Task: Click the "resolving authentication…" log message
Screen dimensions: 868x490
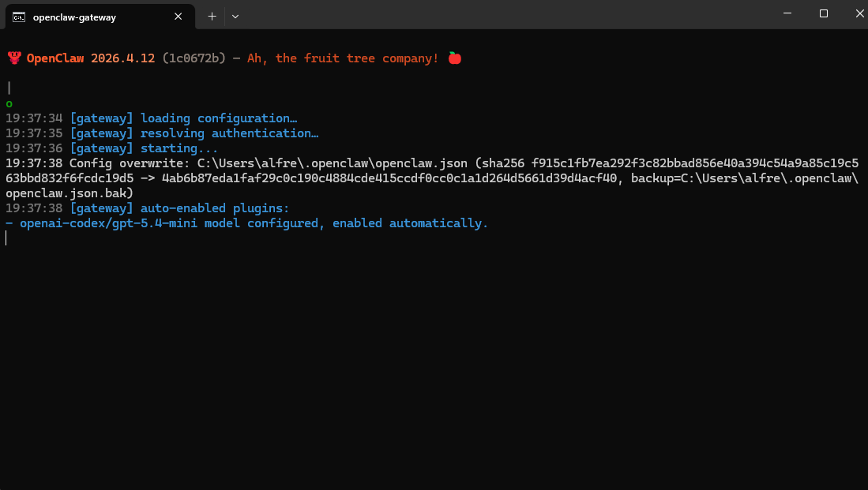Action: coord(229,133)
